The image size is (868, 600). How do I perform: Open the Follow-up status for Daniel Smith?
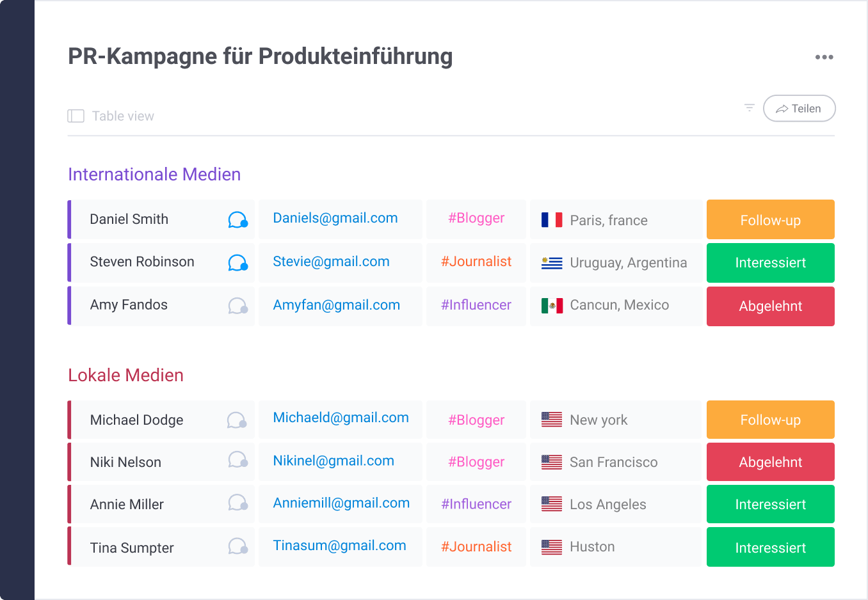[770, 219]
